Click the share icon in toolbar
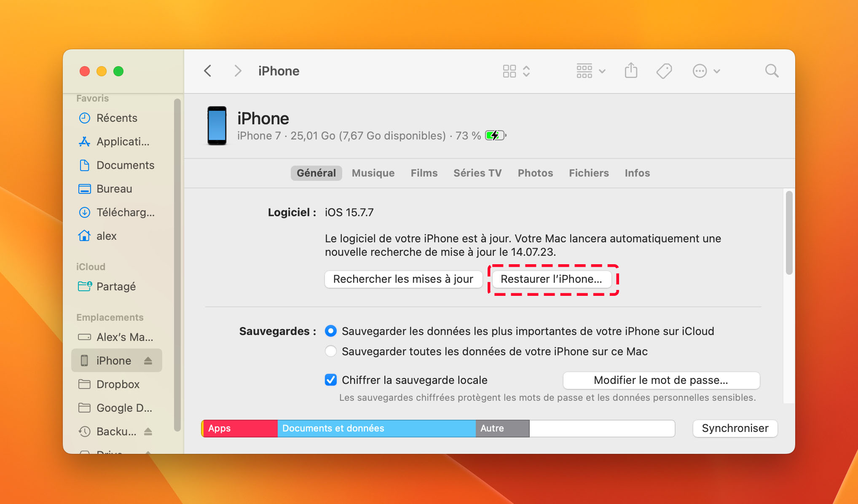The image size is (858, 504). [x=632, y=71]
